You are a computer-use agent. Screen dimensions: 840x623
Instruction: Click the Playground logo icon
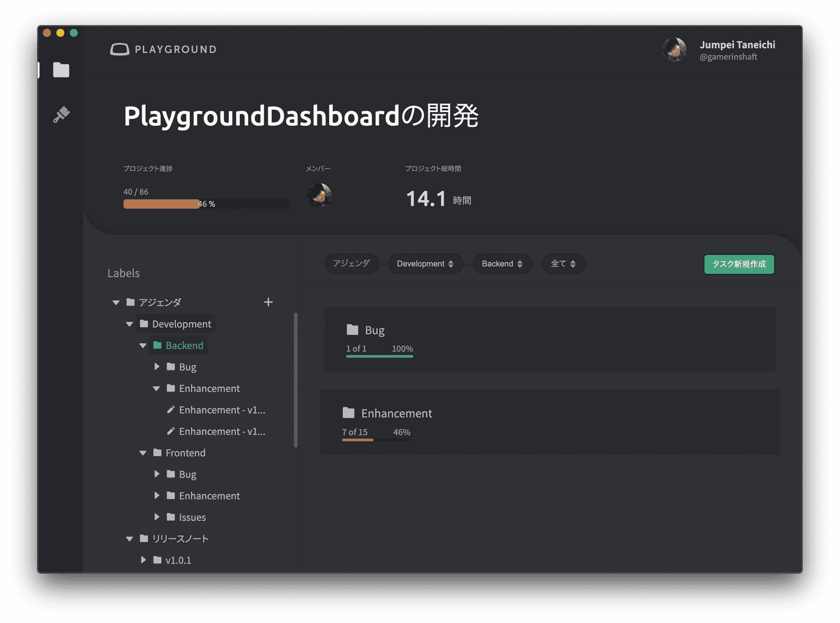pyautogui.click(x=119, y=49)
